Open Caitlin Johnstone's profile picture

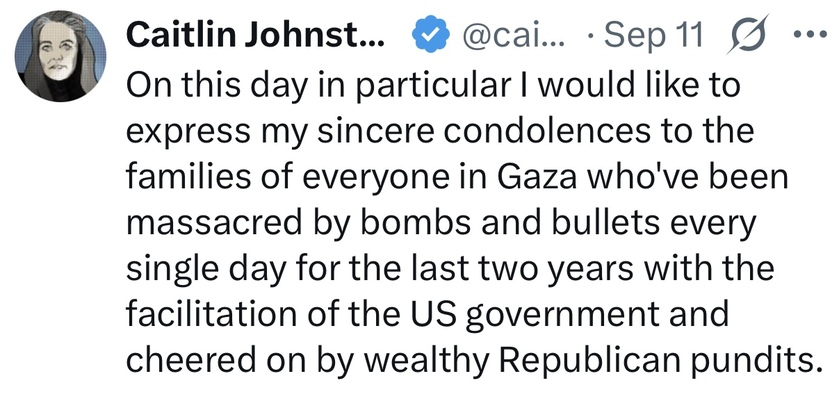(60, 56)
